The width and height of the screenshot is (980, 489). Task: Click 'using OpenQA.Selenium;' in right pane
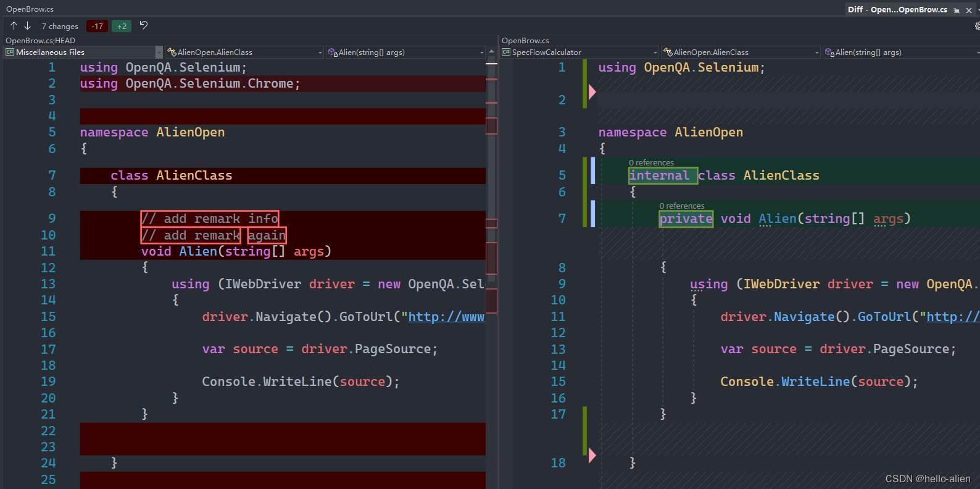681,67
